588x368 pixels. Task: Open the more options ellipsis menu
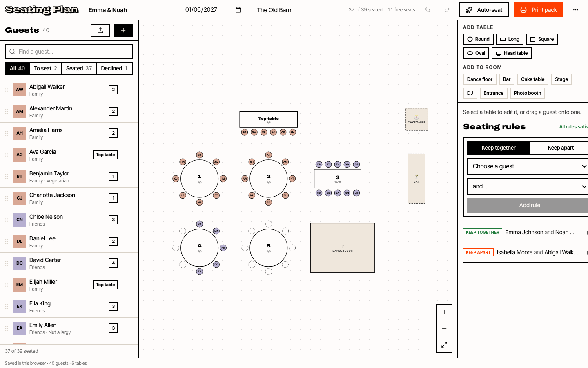click(x=576, y=10)
